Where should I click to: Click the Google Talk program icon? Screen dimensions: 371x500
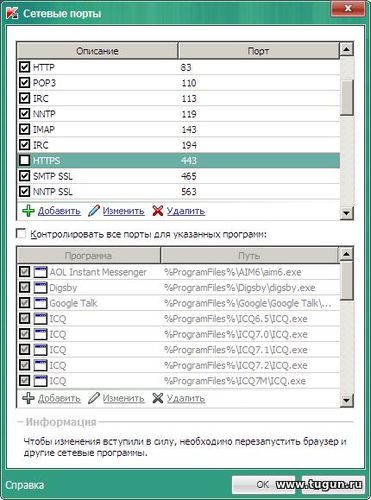click(41, 303)
